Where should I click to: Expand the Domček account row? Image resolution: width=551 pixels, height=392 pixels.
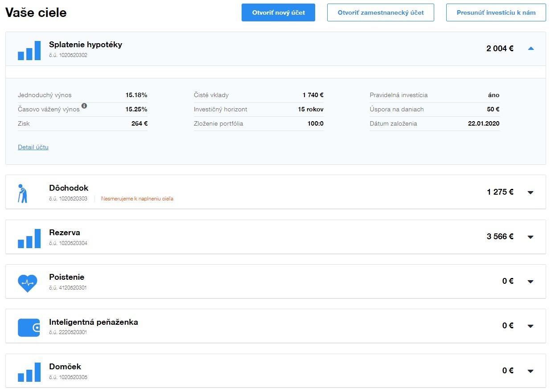point(530,371)
